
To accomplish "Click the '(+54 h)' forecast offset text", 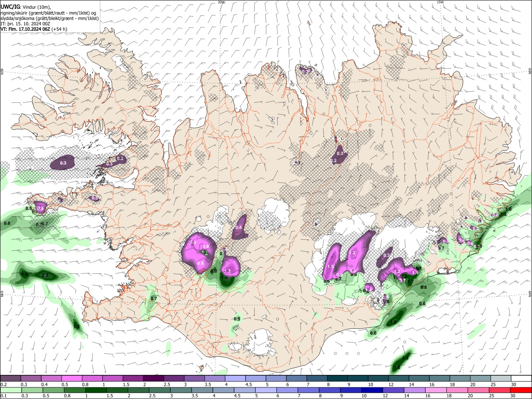I will [x=60, y=29].
